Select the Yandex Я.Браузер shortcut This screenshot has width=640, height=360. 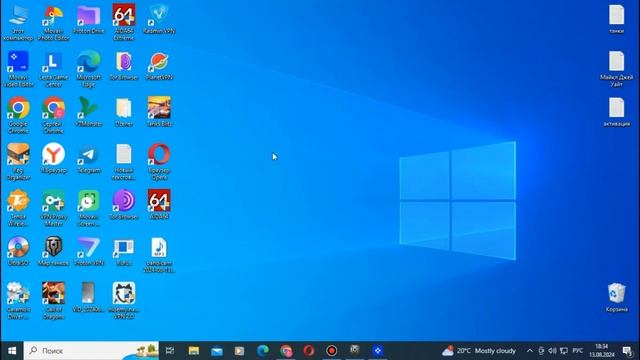[53, 158]
